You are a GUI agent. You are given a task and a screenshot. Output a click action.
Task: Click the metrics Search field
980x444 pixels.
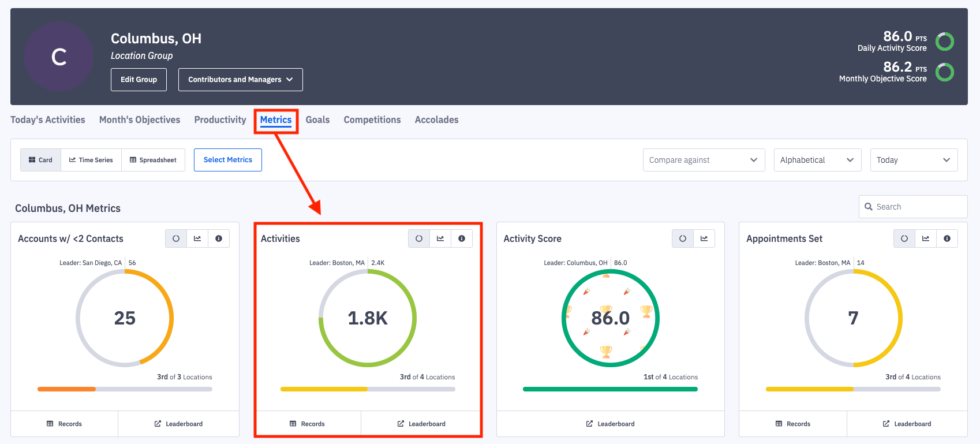tap(919, 207)
